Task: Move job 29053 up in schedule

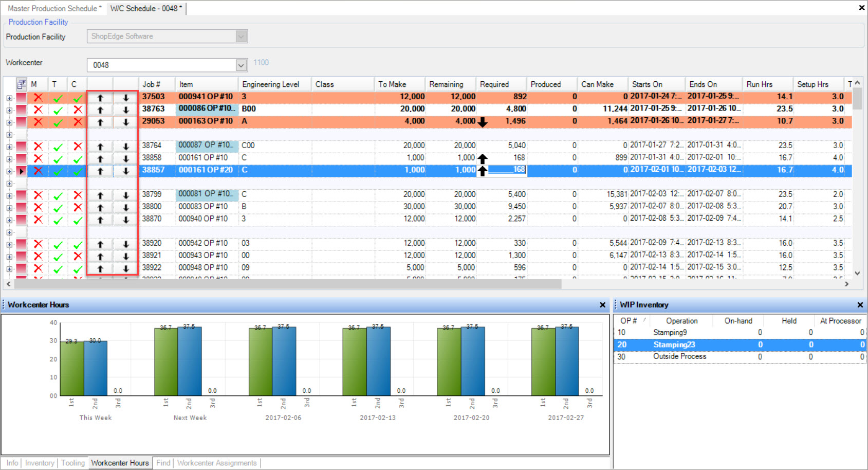Action: click(100, 122)
